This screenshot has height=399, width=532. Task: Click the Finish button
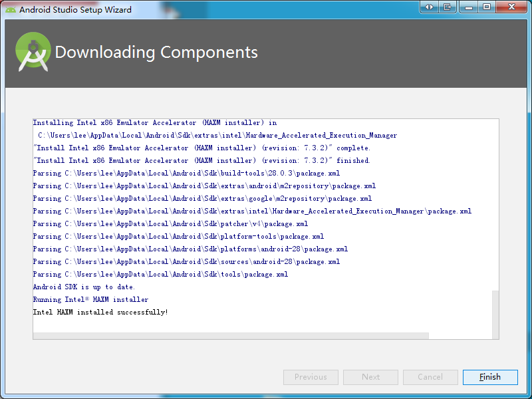[490, 377]
